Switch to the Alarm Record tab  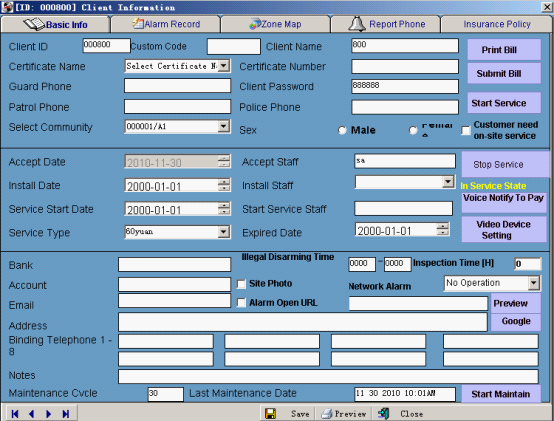coord(166,24)
